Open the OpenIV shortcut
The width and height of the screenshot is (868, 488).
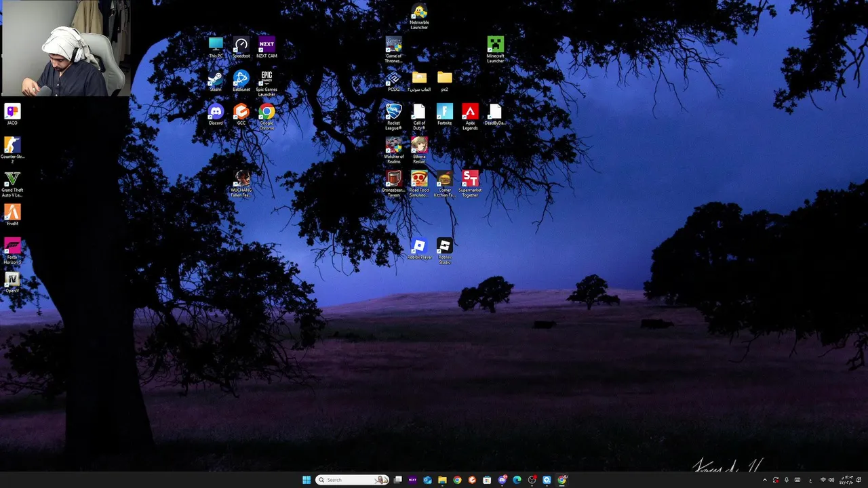pos(12,282)
